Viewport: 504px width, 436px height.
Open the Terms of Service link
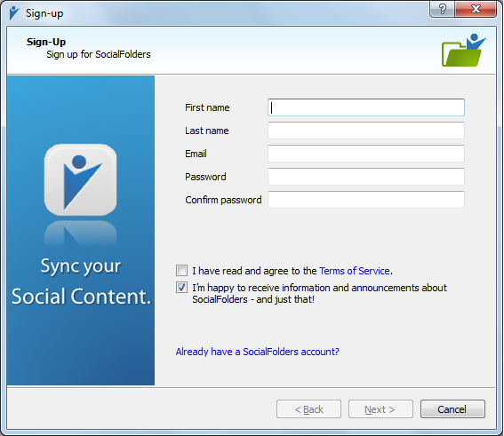coord(355,271)
